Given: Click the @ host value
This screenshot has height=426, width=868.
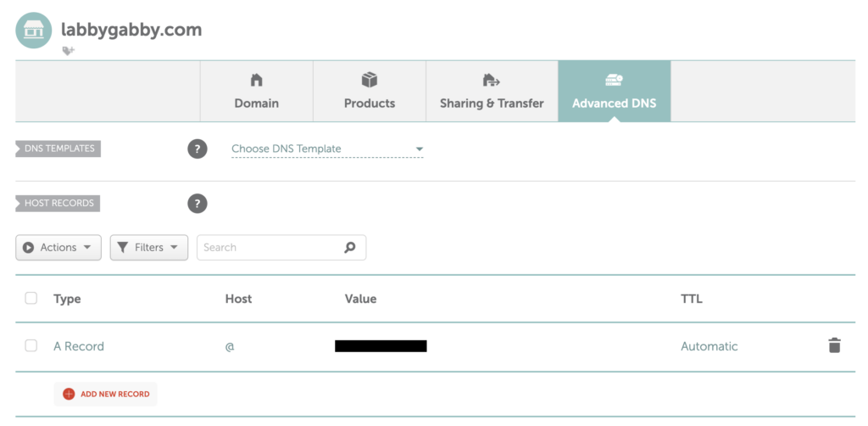Looking at the screenshot, I should 230,347.
